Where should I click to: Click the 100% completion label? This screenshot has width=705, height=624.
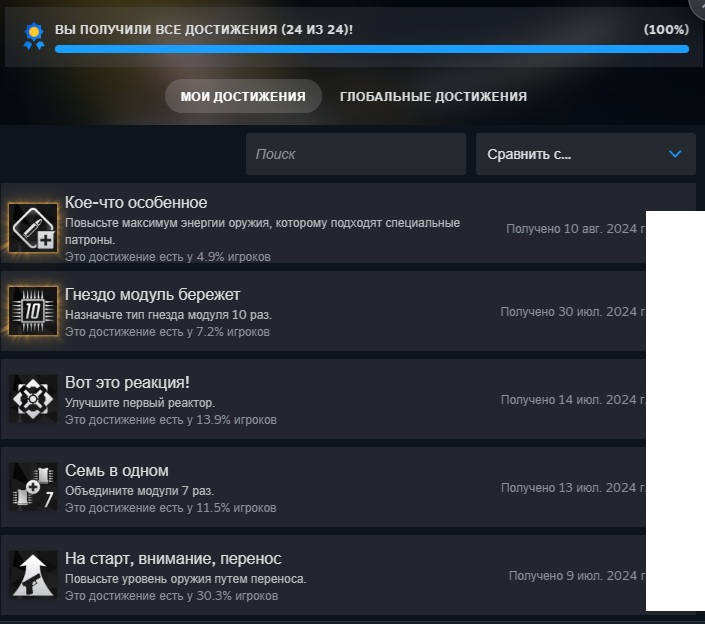pyautogui.click(x=666, y=30)
